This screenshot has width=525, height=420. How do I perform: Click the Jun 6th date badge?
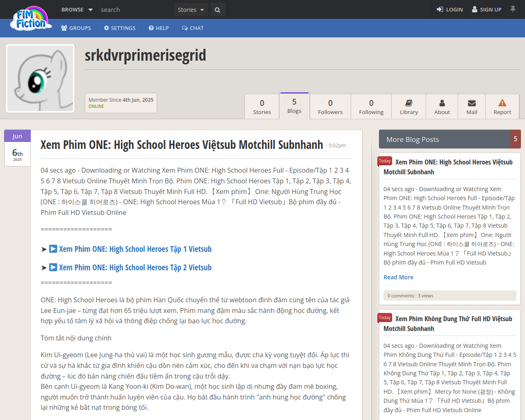point(17,148)
